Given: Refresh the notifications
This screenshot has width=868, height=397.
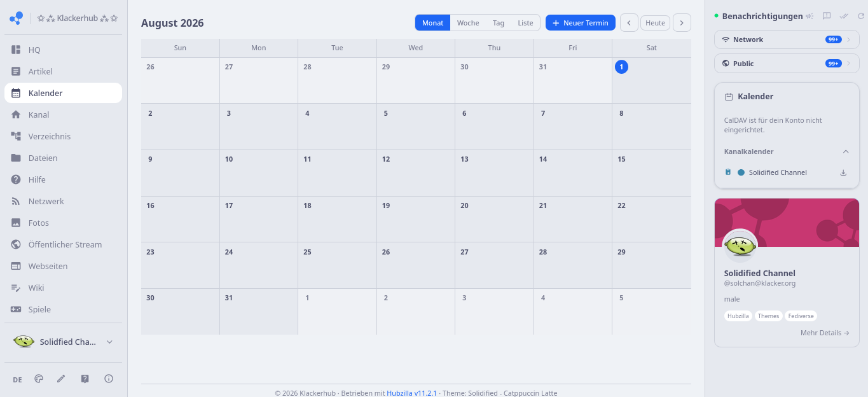Looking at the screenshot, I should (861, 16).
